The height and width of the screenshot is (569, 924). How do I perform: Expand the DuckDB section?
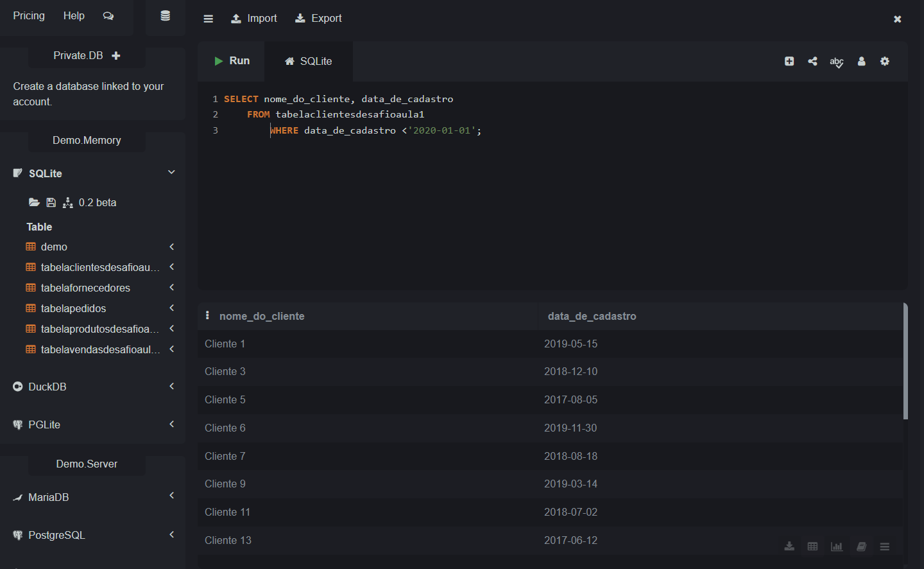(171, 387)
